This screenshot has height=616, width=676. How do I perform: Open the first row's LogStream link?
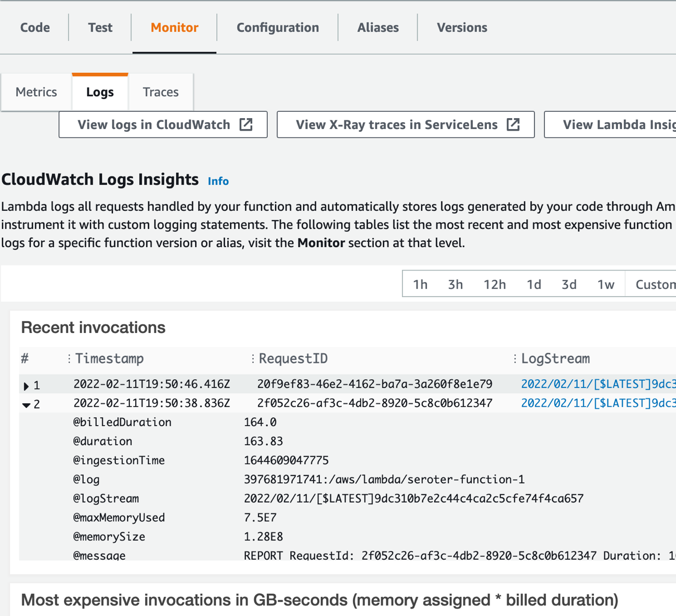point(598,384)
